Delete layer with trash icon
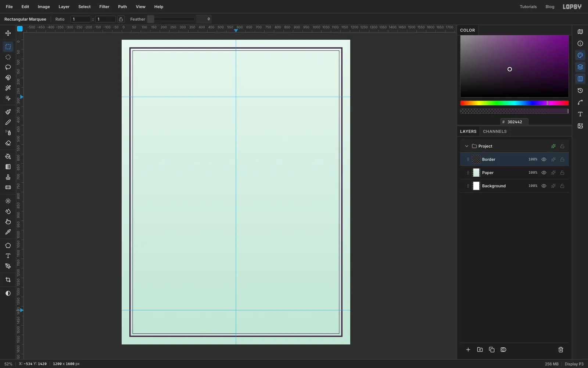588x368 pixels. tap(561, 350)
